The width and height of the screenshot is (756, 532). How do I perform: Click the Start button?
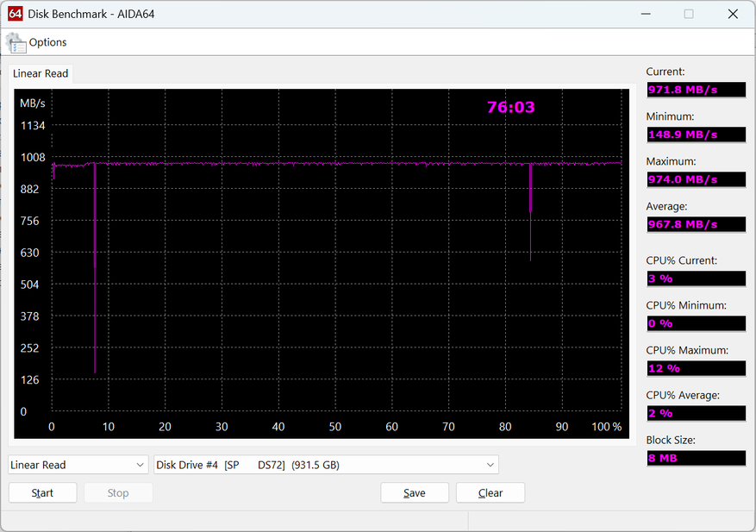tap(42, 493)
